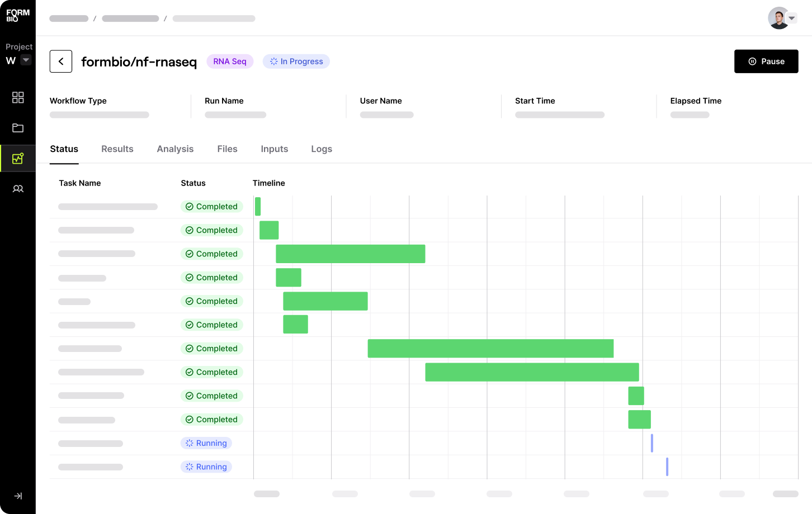Open the Project W dropdown

[25, 60]
